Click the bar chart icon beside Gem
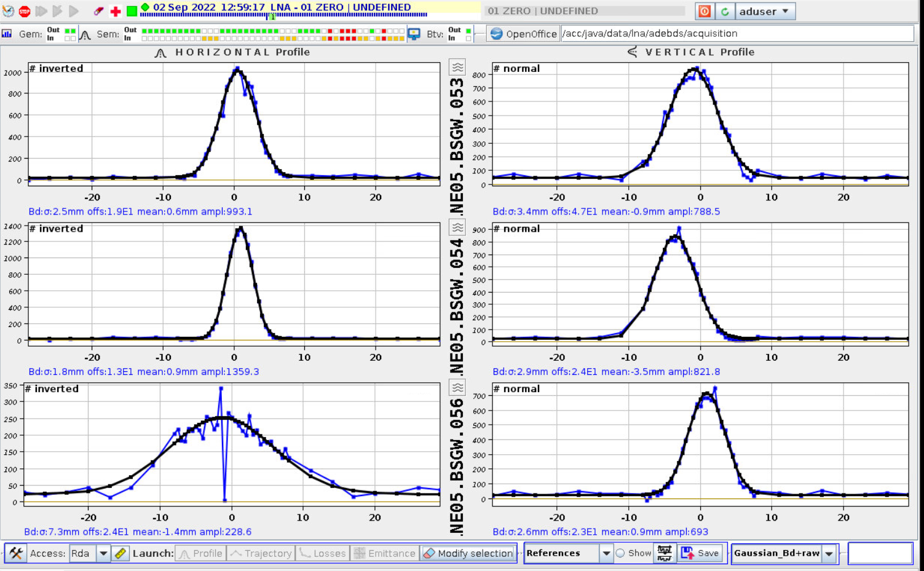 pyautogui.click(x=7, y=34)
